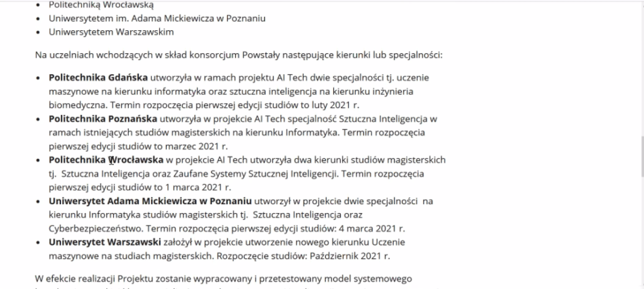The height and width of the screenshot is (289, 644).
Task: Click the bold text Politechnika Poznańska
Action: coord(103,119)
